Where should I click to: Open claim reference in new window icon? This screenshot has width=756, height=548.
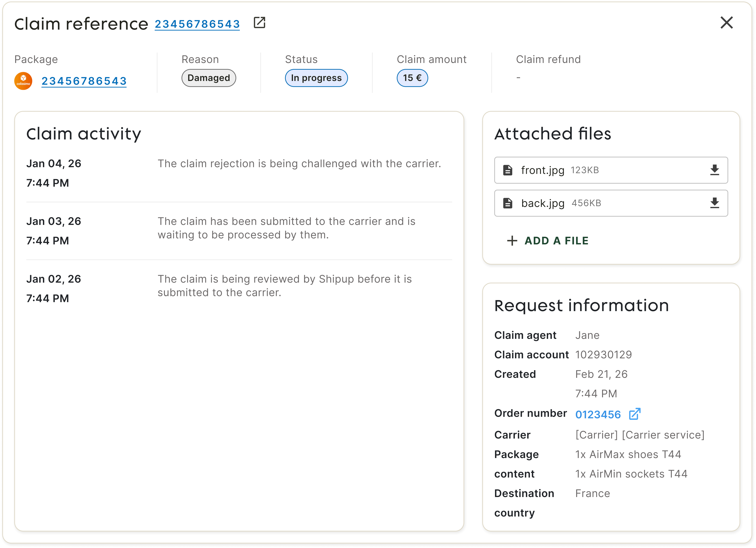coord(259,23)
